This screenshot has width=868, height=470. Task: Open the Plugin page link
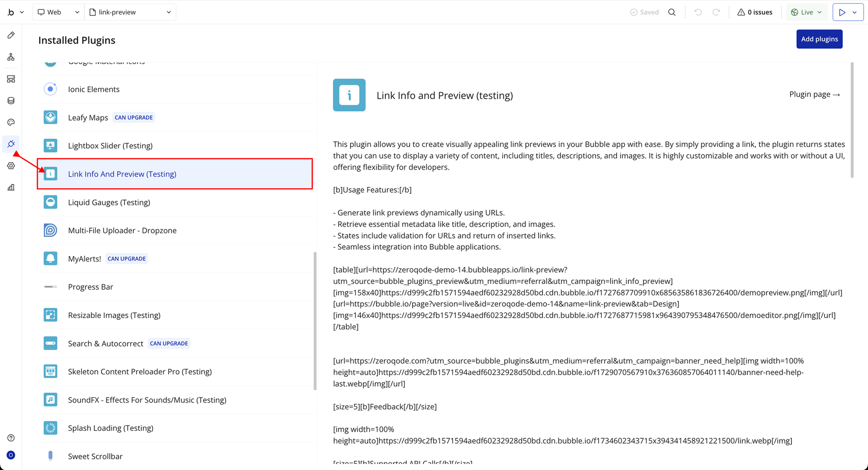[814, 94]
